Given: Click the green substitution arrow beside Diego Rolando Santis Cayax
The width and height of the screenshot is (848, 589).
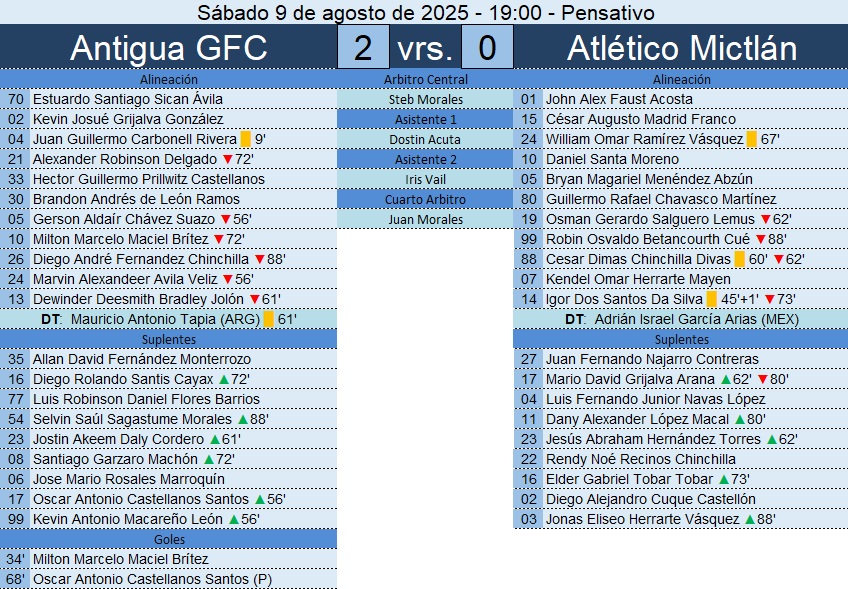Looking at the screenshot, I should tap(222, 379).
